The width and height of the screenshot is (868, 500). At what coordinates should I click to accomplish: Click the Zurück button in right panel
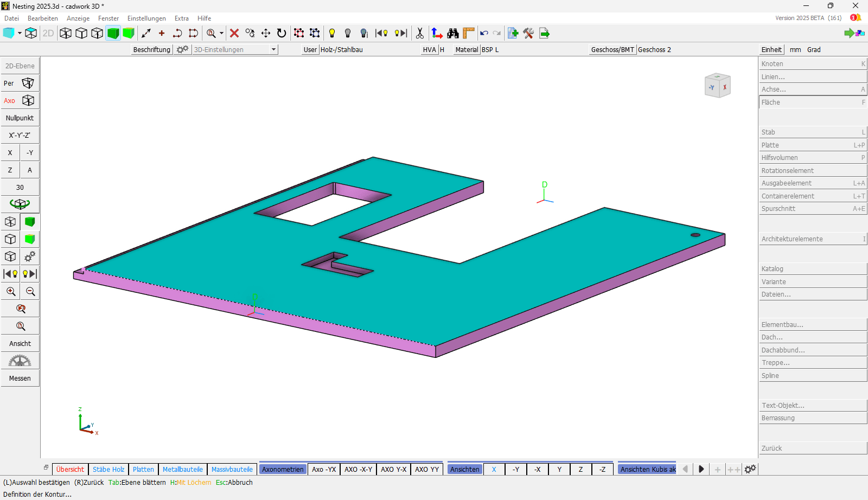(813, 448)
